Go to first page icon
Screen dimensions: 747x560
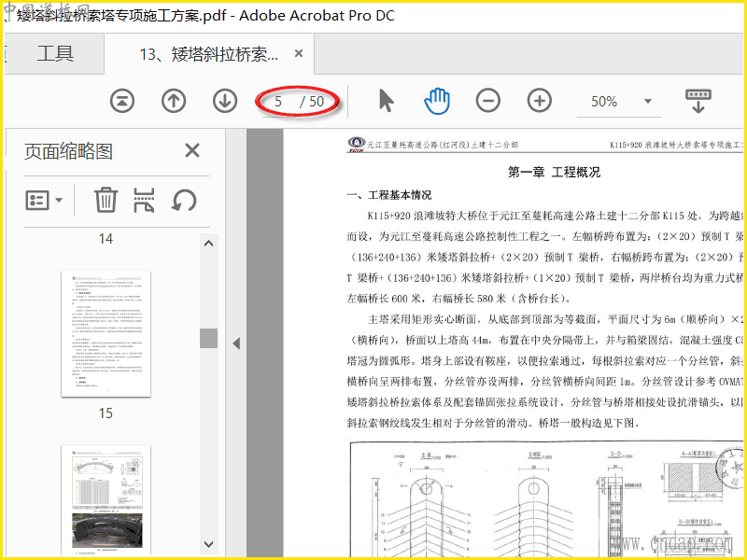pos(122,101)
